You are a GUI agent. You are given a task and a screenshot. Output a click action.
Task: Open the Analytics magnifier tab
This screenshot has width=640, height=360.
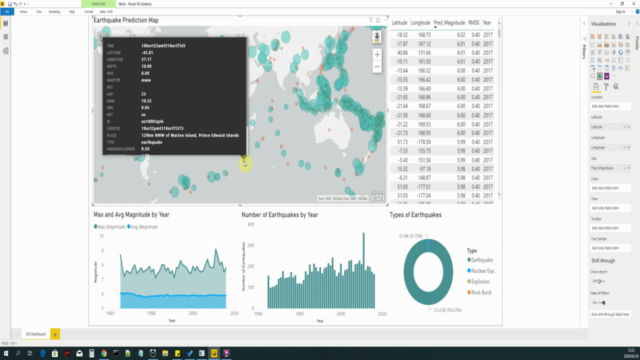pyautogui.click(x=616, y=87)
